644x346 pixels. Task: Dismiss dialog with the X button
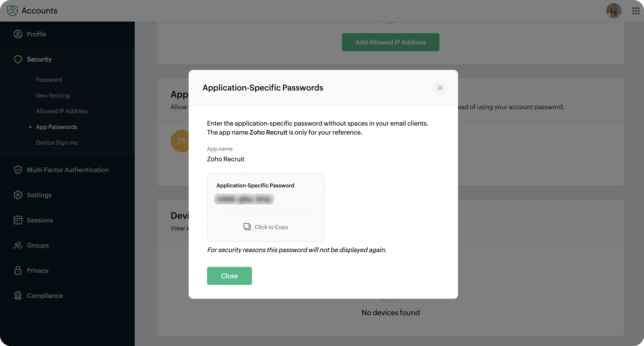pyautogui.click(x=440, y=88)
